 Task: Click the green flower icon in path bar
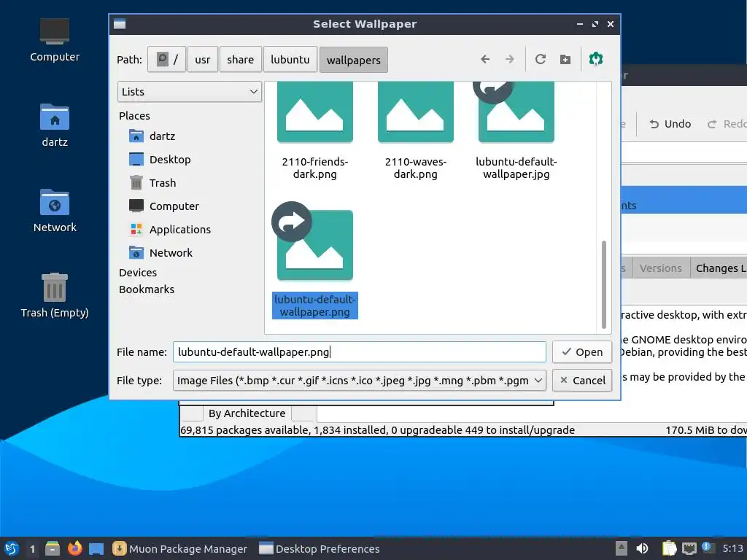tap(596, 59)
